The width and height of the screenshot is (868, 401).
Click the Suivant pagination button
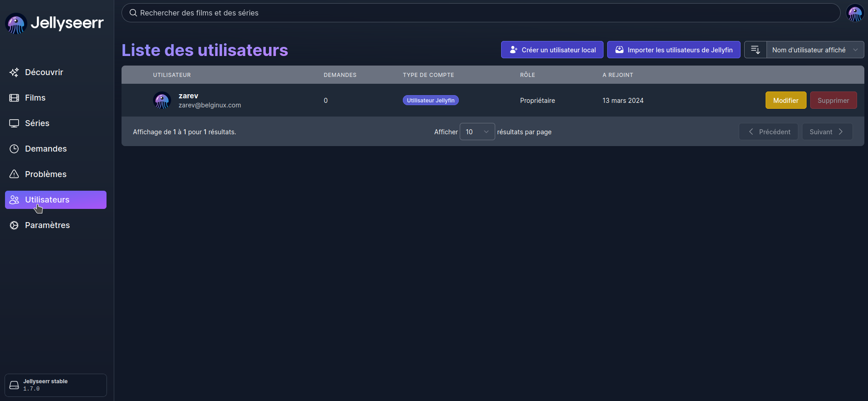click(827, 132)
